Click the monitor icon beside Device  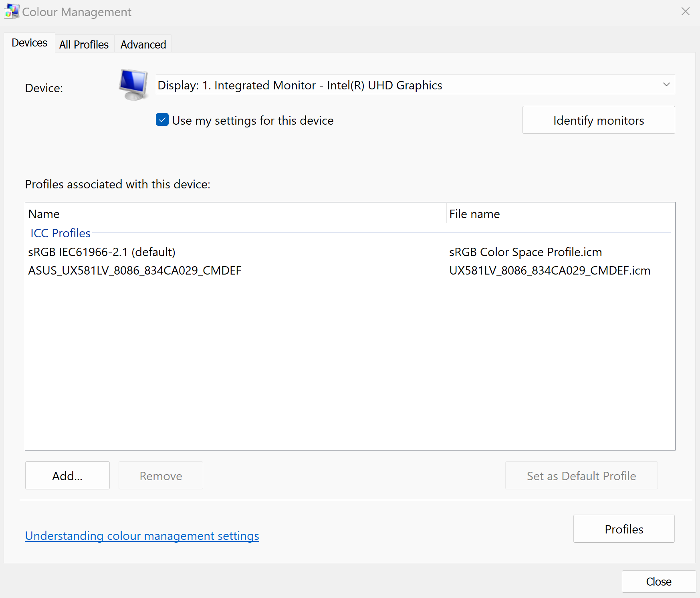tap(133, 85)
